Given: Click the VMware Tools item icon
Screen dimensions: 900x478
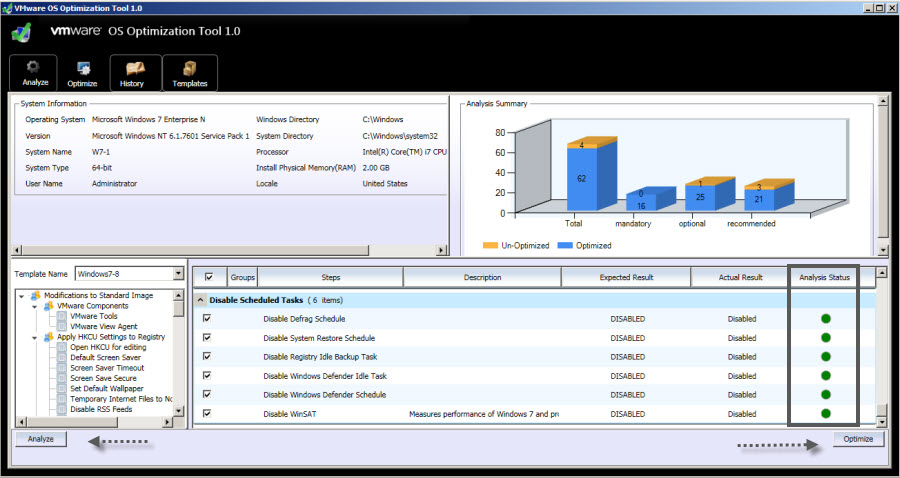Looking at the screenshot, I should (62, 316).
